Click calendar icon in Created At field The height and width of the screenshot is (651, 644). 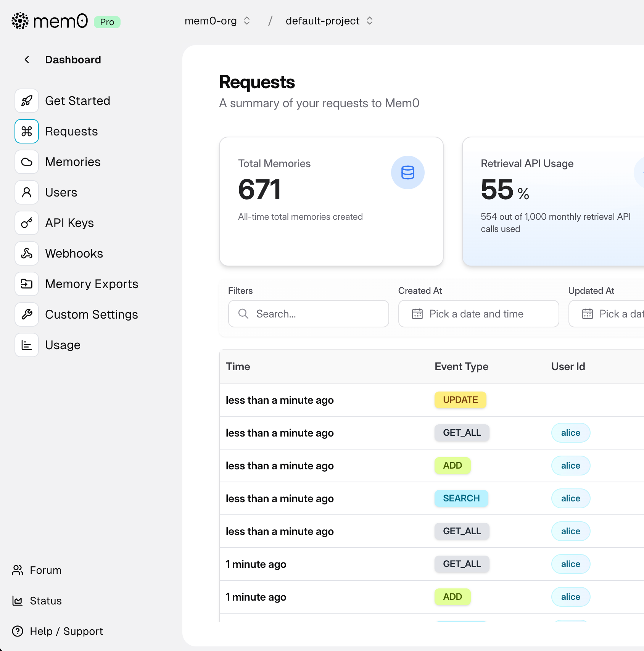pyautogui.click(x=417, y=314)
